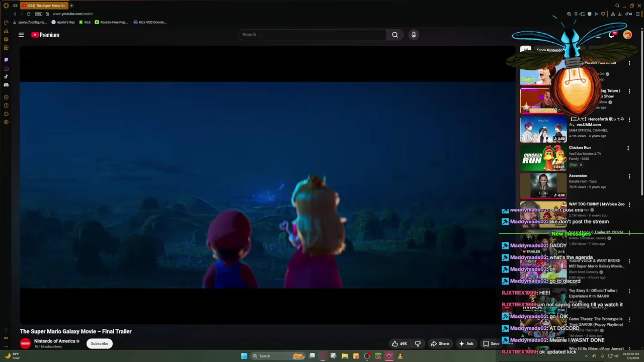This screenshot has width=644, height=362.
Task: Open the YouTube hamburger guide menu
Action: [21, 35]
